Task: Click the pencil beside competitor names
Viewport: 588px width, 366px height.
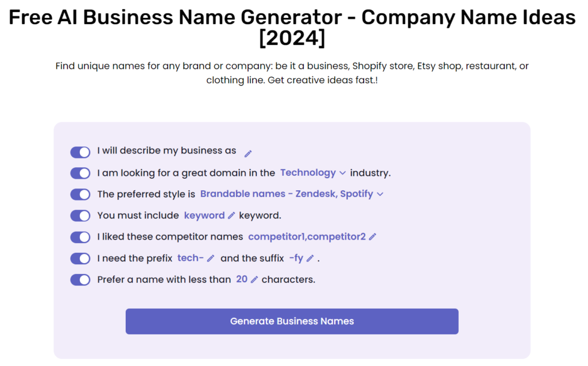Action: tap(373, 237)
